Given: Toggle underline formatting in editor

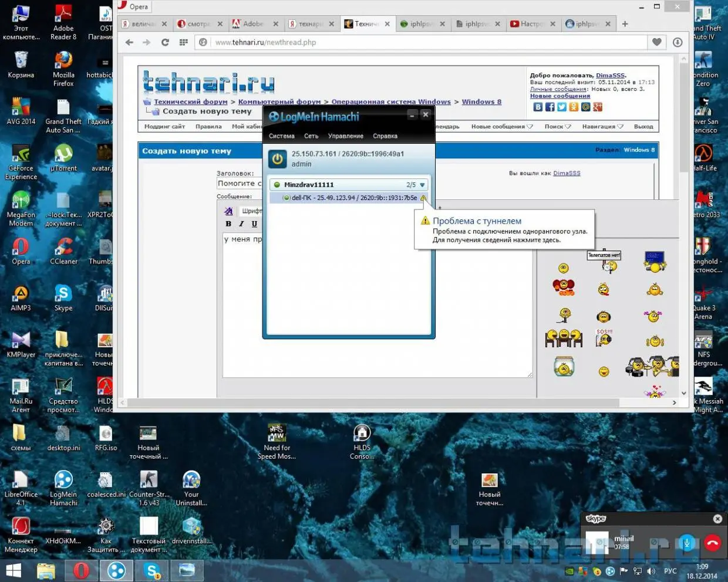Looking at the screenshot, I should pos(254,224).
